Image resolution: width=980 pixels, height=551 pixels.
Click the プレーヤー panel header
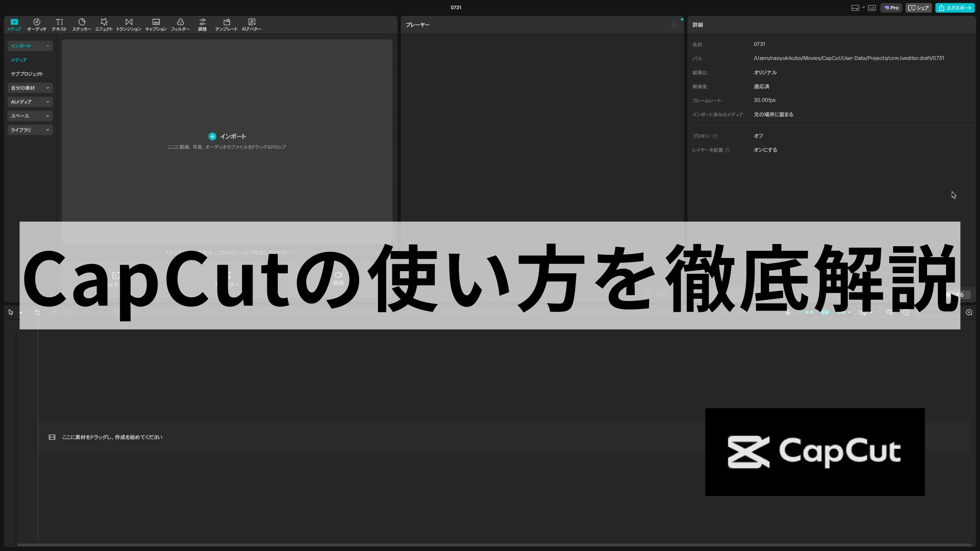coord(417,25)
